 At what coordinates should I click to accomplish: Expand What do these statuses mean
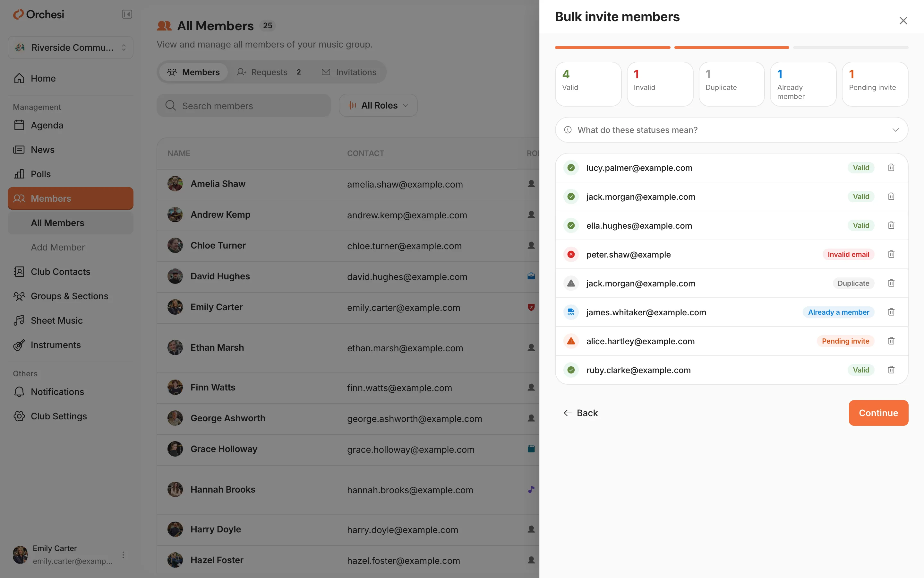point(732,130)
